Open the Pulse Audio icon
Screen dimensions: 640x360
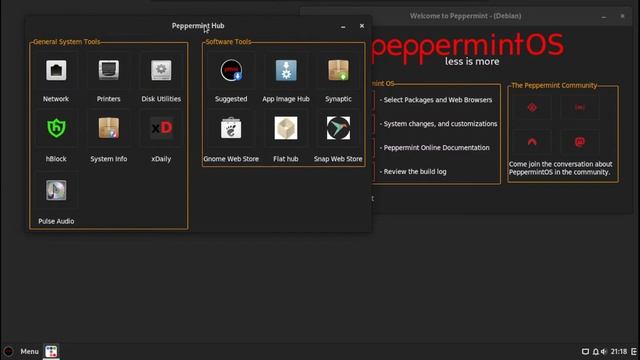56,190
